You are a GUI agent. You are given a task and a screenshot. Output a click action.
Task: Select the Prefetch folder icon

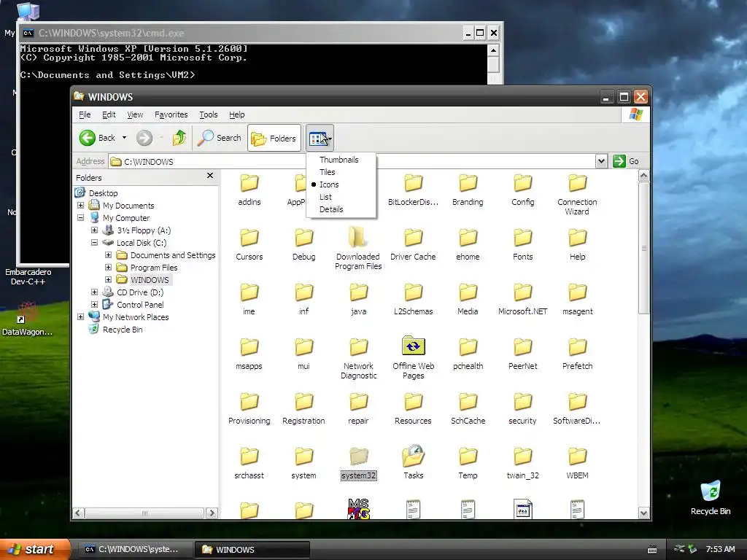(578, 348)
